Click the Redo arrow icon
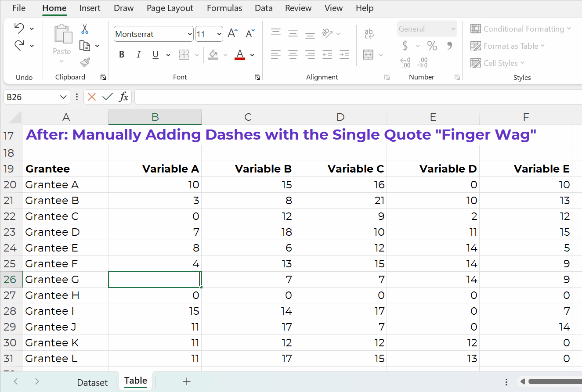Image resolution: width=582 pixels, height=392 pixels. (x=19, y=45)
